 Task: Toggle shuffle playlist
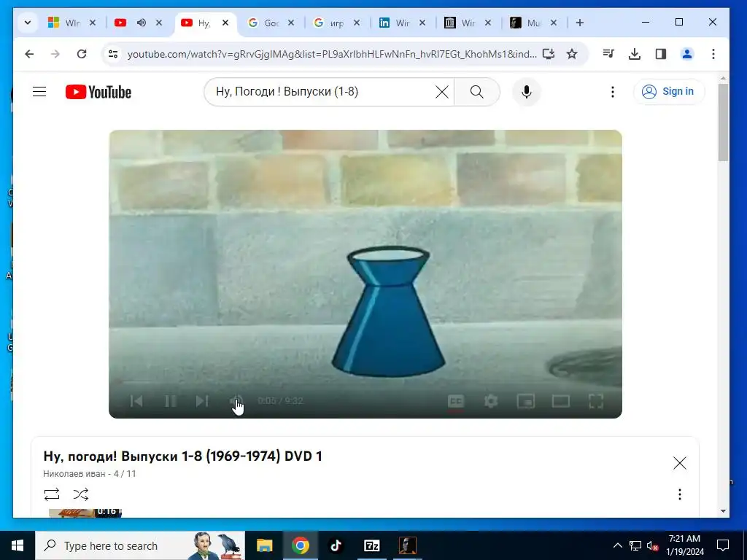point(80,494)
